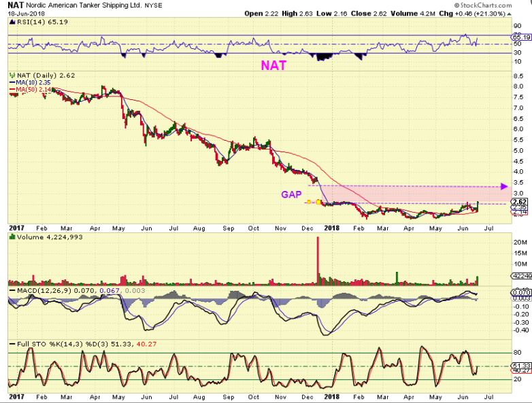Click the Low 2.16 value
The width and height of the screenshot is (532, 403).
(332, 14)
